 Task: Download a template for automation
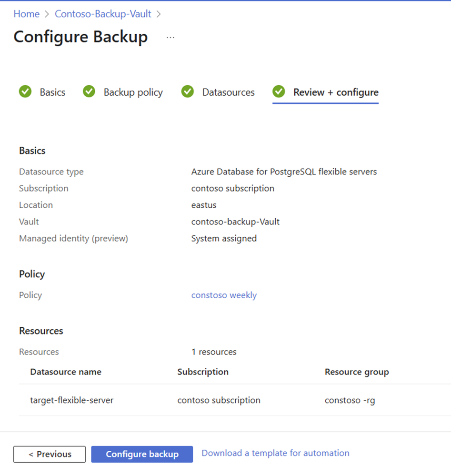pos(275,453)
